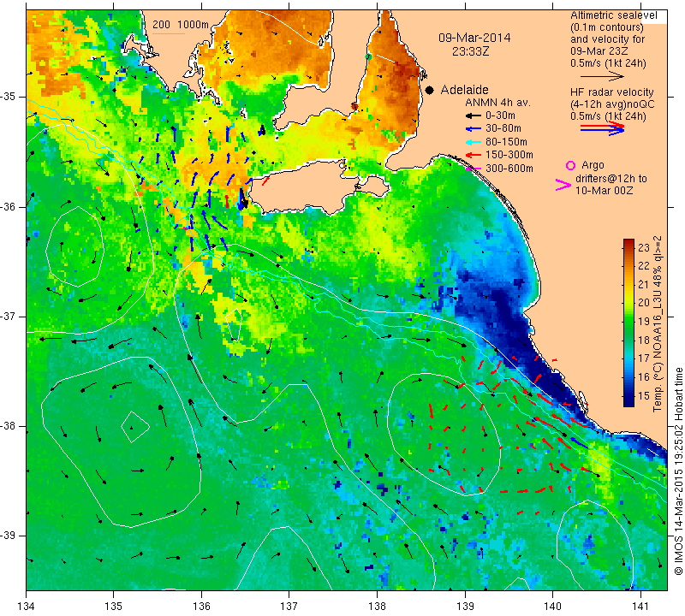Click the 'drifters@12h to' legend text
685x616 pixels.
click(611, 179)
